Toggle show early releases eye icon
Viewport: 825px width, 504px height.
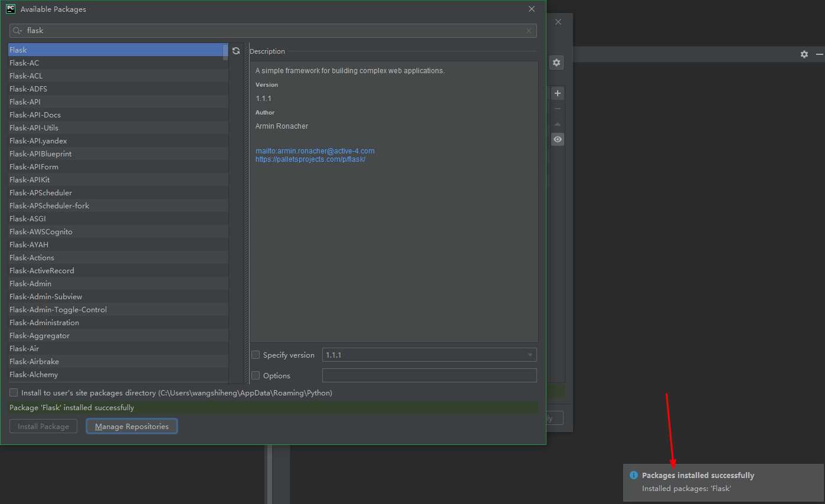[x=558, y=139]
